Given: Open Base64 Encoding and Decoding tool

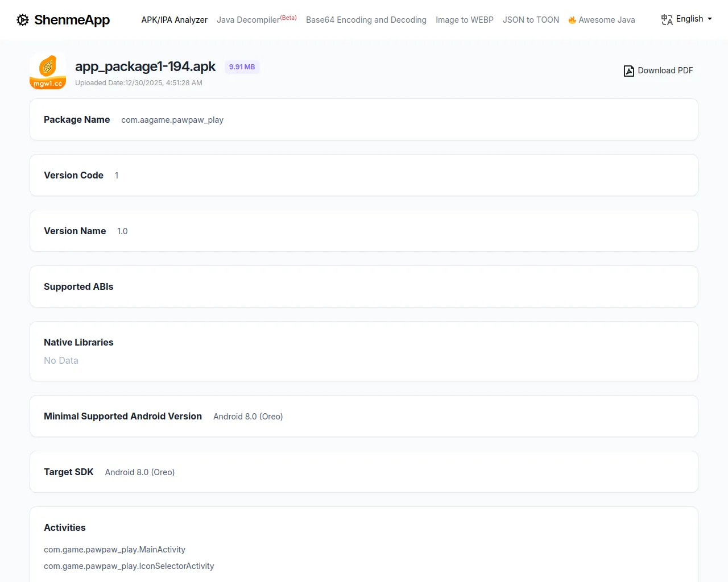Looking at the screenshot, I should [366, 20].
